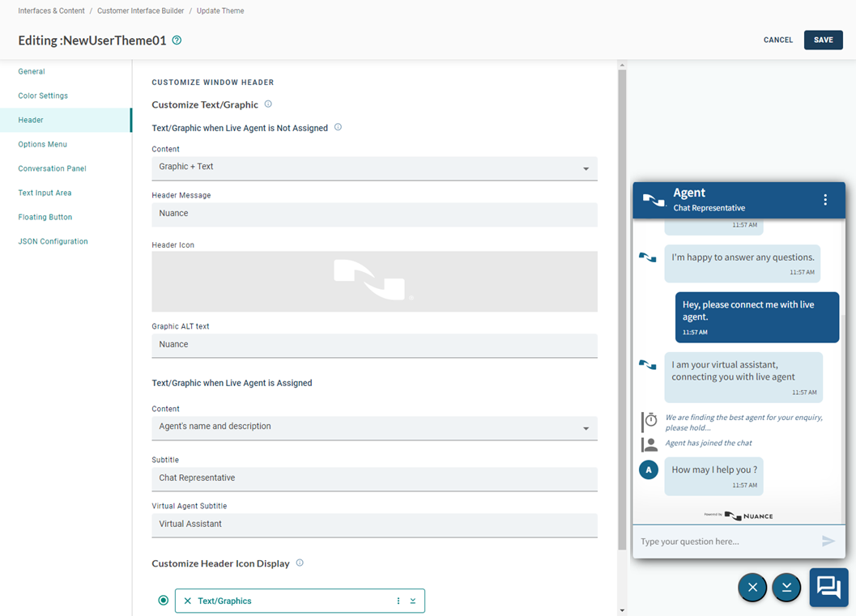The width and height of the screenshot is (856, 616).
Task: Open three-dot menu on Text/Graphics item
Action: [398, 601]
